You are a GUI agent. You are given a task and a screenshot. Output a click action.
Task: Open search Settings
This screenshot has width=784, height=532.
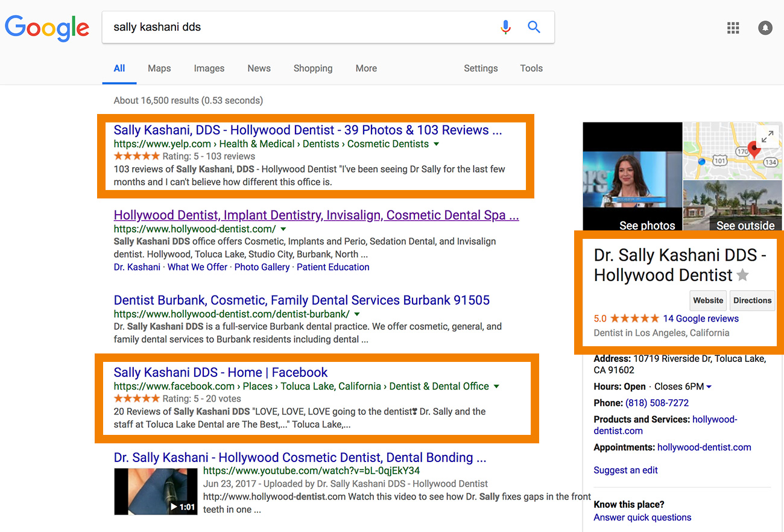481,68
